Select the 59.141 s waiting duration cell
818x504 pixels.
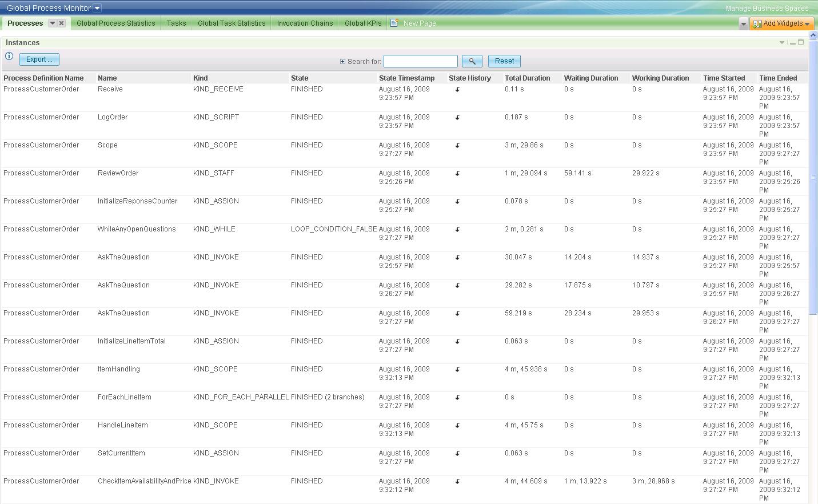(578, 173)
